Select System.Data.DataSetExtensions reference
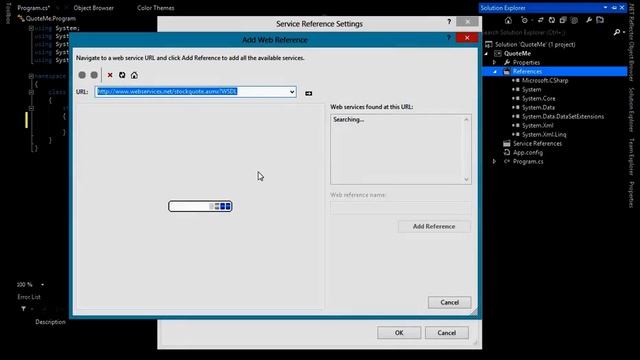The height and width of the screenshot is (360, 640). click(563, 116)
